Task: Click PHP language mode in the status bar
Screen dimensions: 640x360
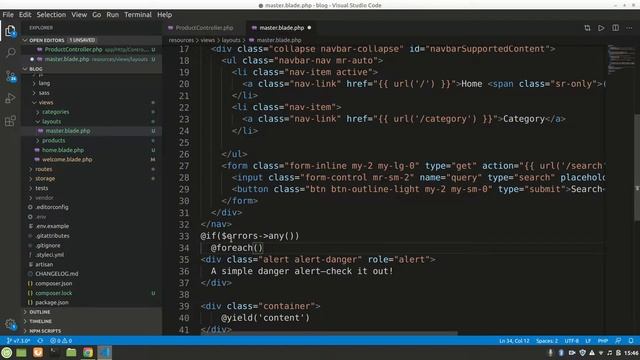Action: coord(603,340)
